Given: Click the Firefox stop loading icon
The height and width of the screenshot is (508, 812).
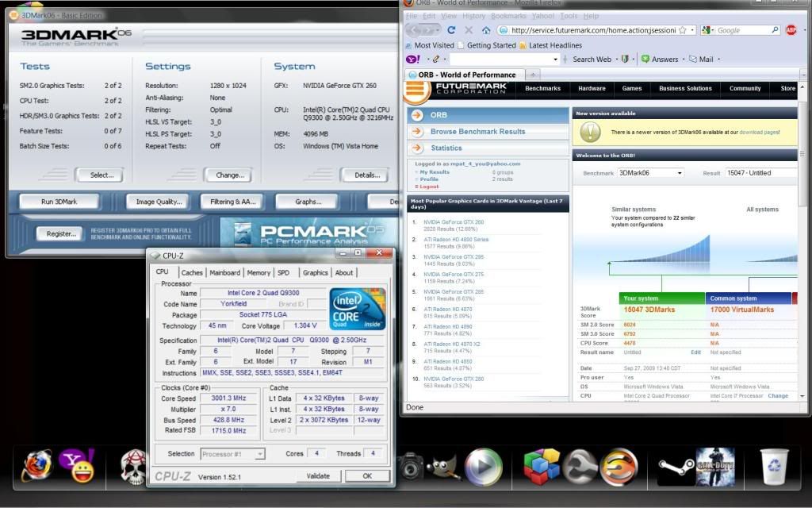Looking at the screenshot, I should click(469, 30).
